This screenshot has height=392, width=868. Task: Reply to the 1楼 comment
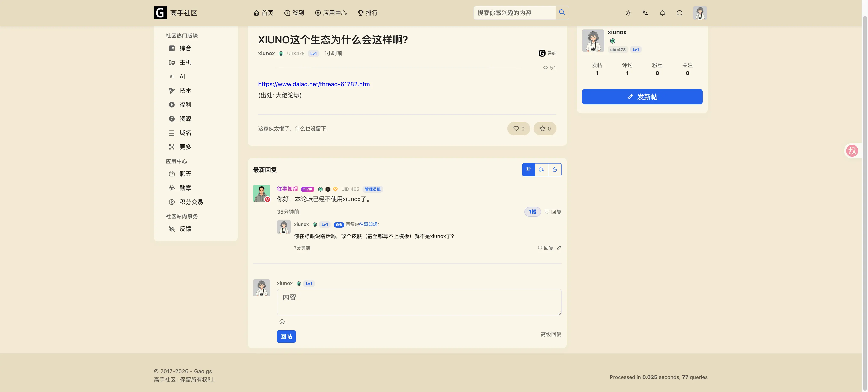click(553, 212)
